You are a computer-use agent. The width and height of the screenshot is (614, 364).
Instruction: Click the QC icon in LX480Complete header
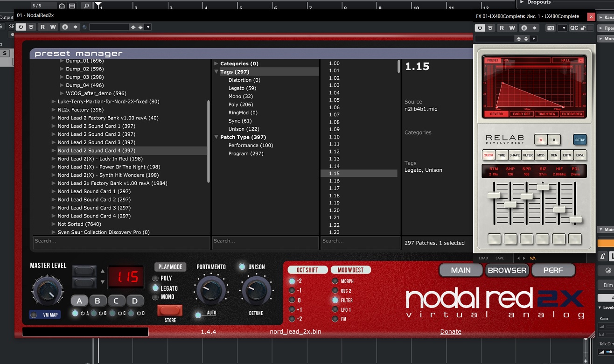tap(574, 28)
